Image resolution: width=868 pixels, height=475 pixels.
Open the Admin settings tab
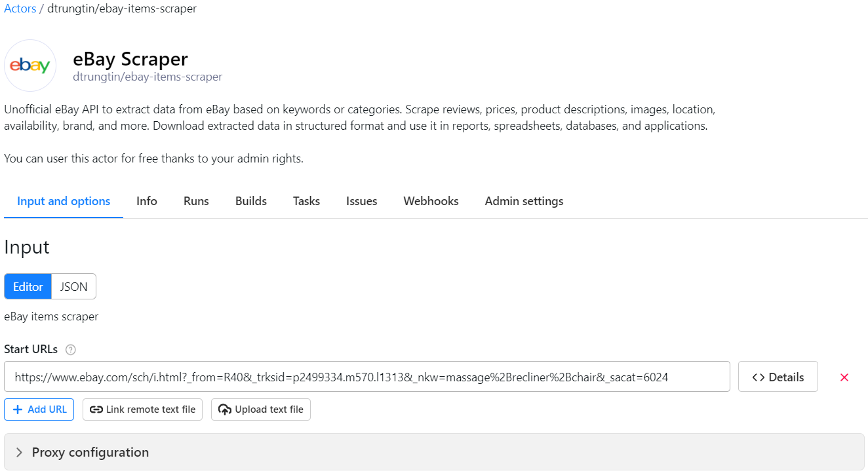(x=524, y=201)
